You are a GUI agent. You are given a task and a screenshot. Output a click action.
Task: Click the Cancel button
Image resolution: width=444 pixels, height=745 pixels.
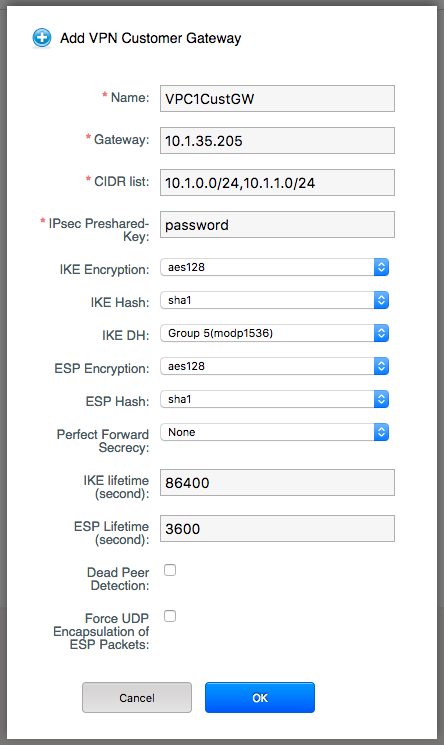(137, 697)
